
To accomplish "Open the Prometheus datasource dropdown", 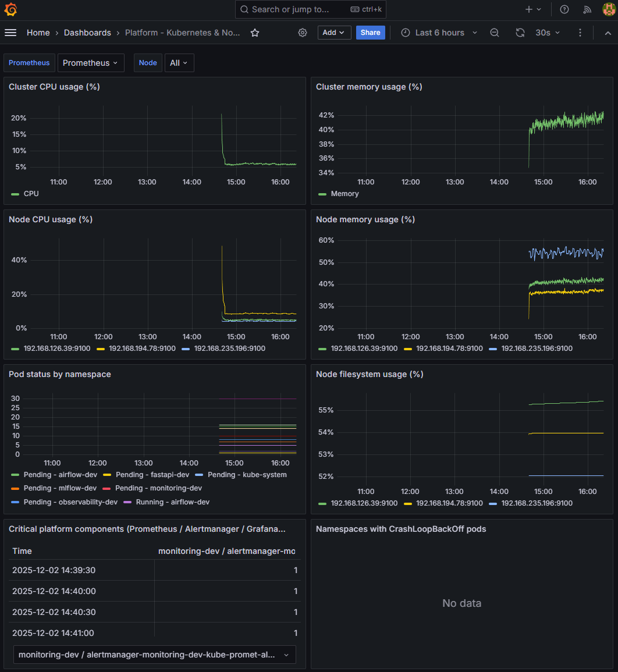I will point(91,62).
